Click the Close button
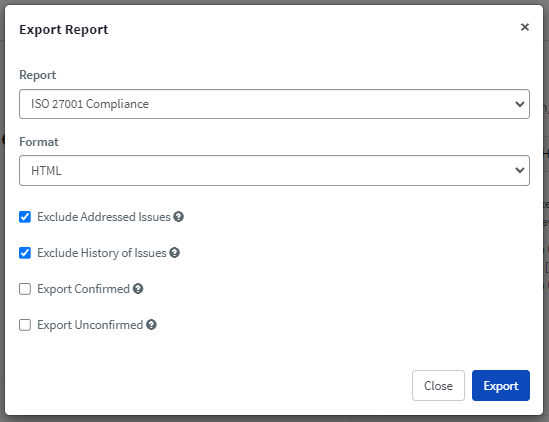 pos(438,385)
